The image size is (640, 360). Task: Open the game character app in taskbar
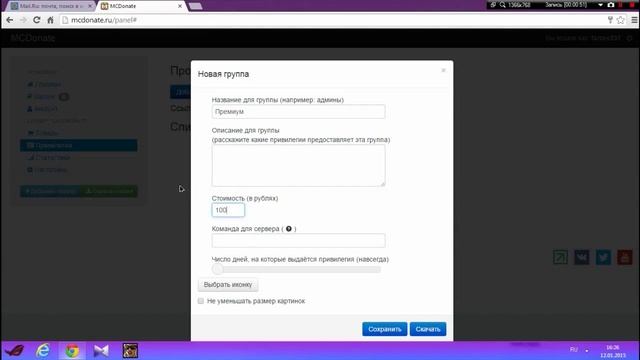click(x=130, y=351)
